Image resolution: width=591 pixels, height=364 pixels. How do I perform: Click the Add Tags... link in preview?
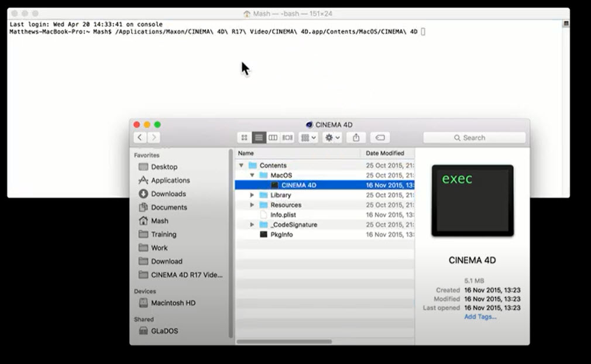tap(480, 317)
